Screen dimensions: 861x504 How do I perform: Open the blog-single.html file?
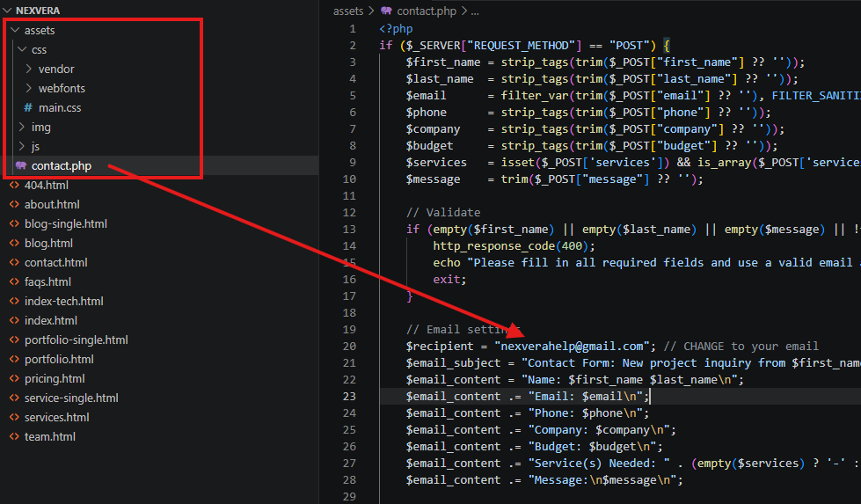point(66,224)
